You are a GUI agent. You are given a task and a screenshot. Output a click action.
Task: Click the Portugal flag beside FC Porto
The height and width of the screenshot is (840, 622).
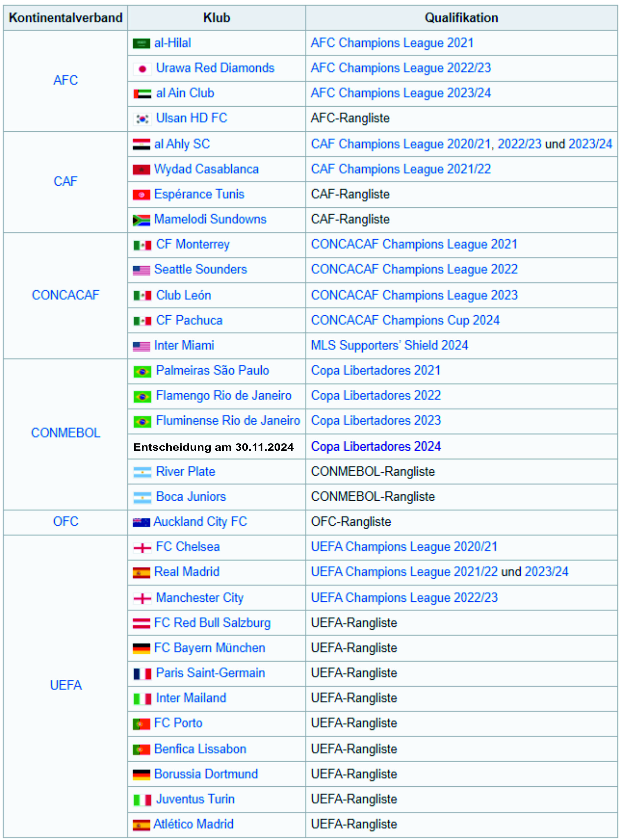click(142, 724)
